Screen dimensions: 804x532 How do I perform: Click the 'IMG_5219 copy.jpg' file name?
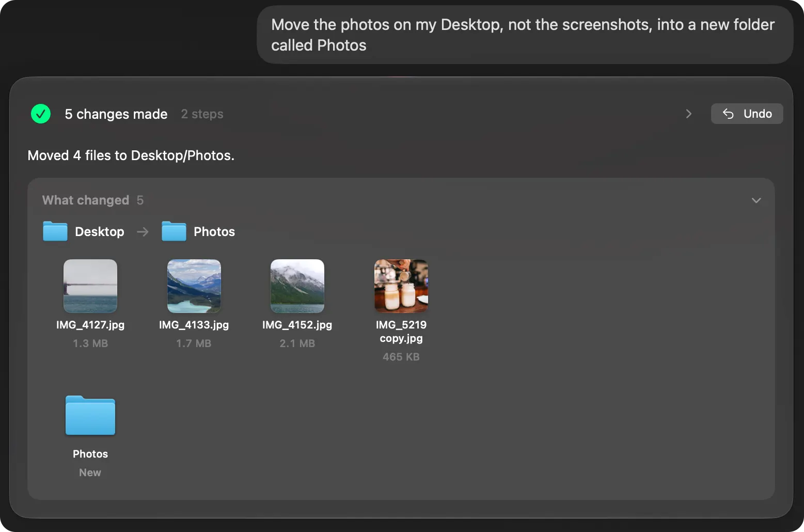[x=401, y=332]
